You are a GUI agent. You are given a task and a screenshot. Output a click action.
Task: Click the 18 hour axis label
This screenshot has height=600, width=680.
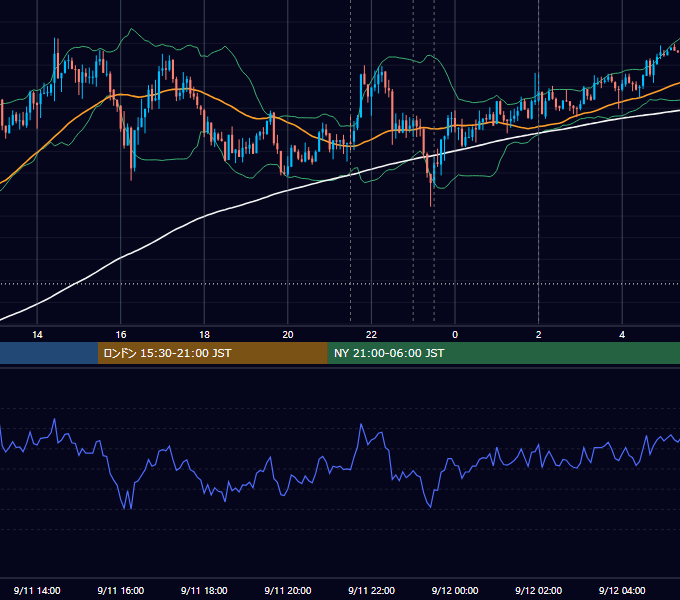click(x=204, y=335)
